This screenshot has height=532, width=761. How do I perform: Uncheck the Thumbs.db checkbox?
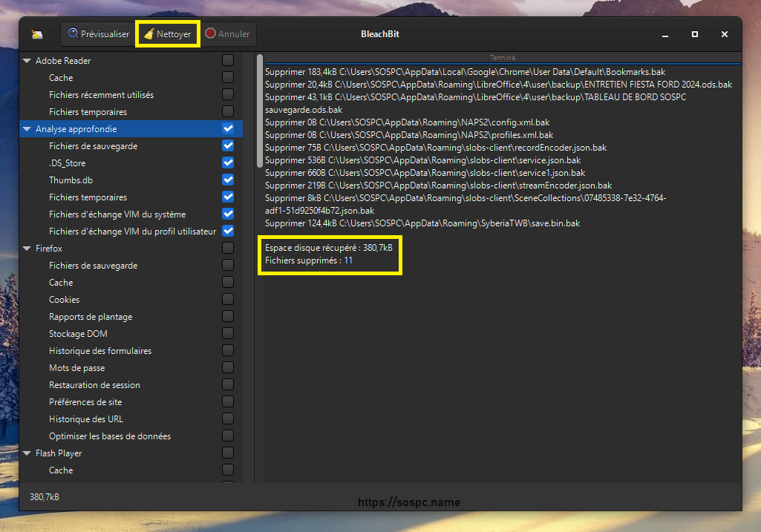228,180
